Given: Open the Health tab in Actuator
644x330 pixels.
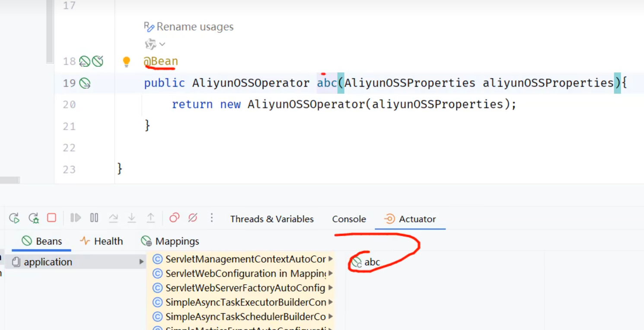Looking at the screenshot, I should point(102,241).
